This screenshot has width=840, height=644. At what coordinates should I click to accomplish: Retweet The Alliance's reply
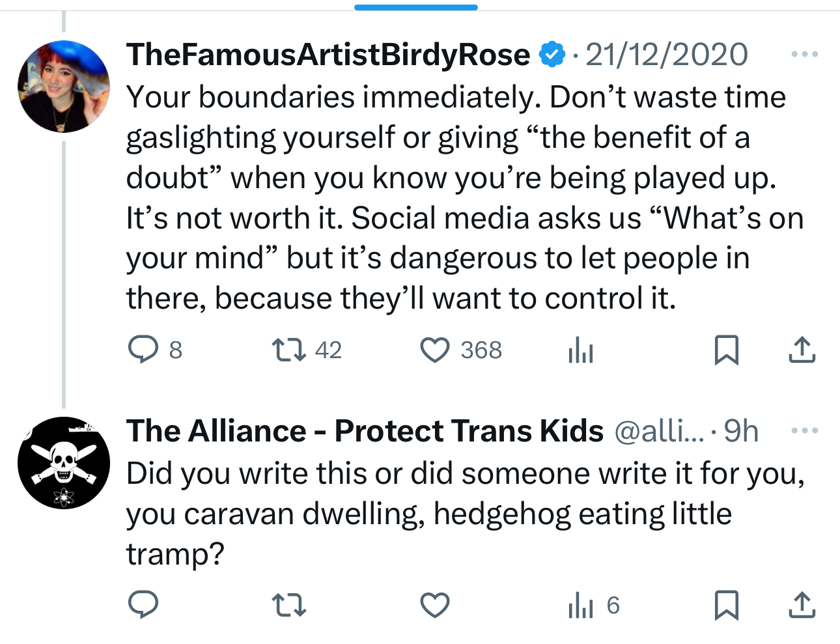click(x=289, y=605)
